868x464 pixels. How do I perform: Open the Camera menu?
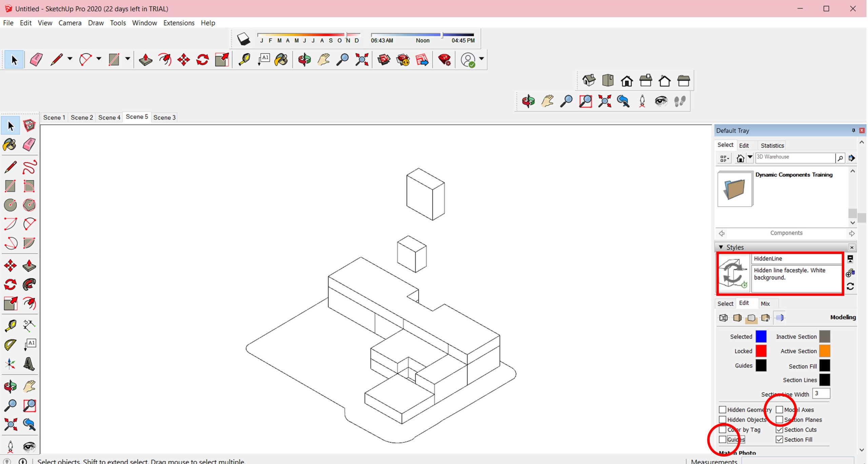[70, 23]
